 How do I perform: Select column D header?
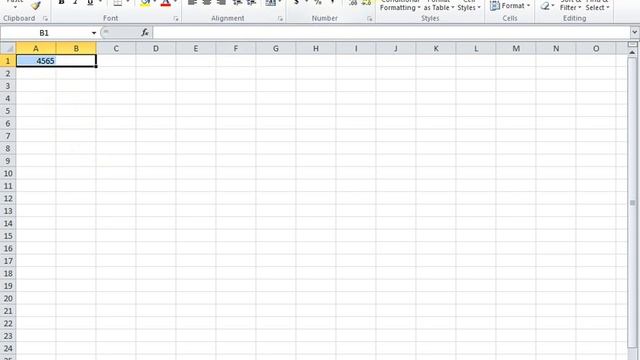(x=156, y=49)
